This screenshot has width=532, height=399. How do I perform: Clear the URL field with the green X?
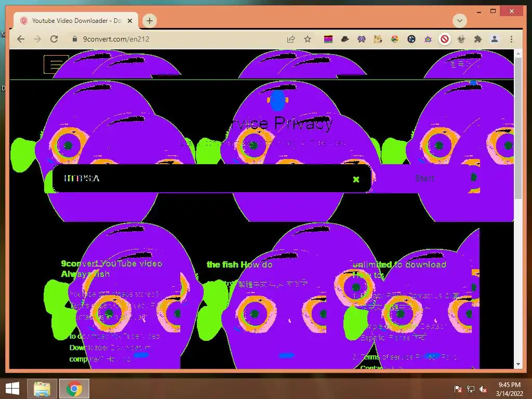[x=356, y=179]
